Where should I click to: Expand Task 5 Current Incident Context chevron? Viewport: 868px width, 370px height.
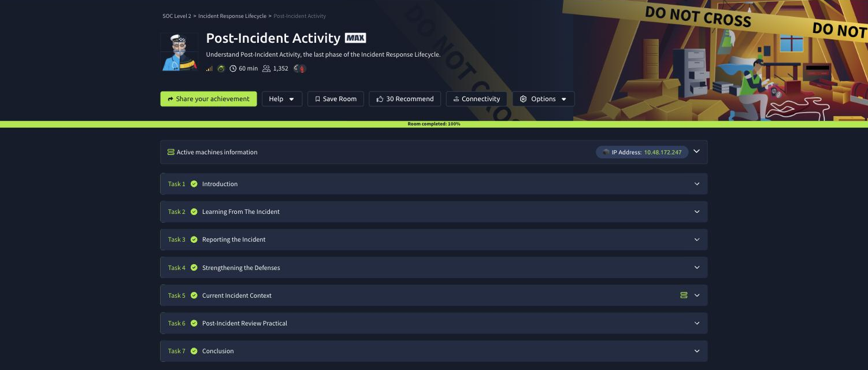point(696,295)
